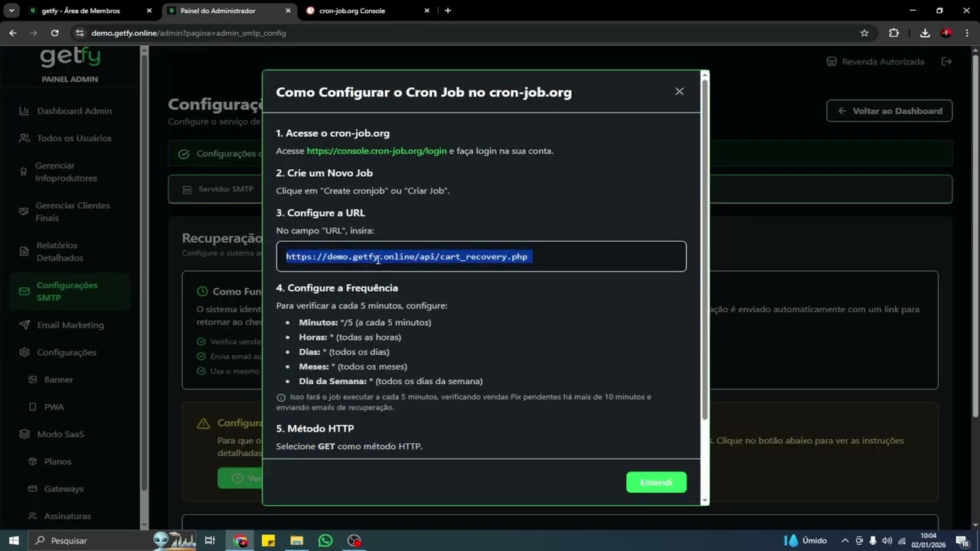Click the getfy logo in the sidebar

tap(70, 57)
